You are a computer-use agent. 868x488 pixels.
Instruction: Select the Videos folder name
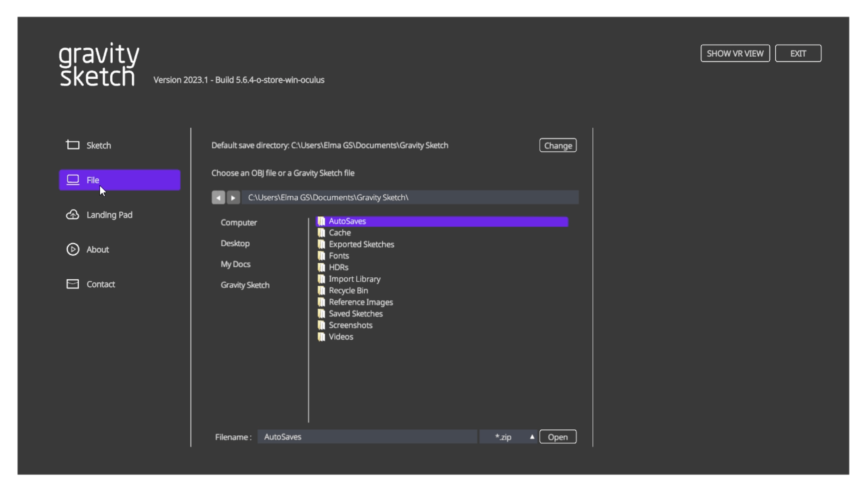341,337
